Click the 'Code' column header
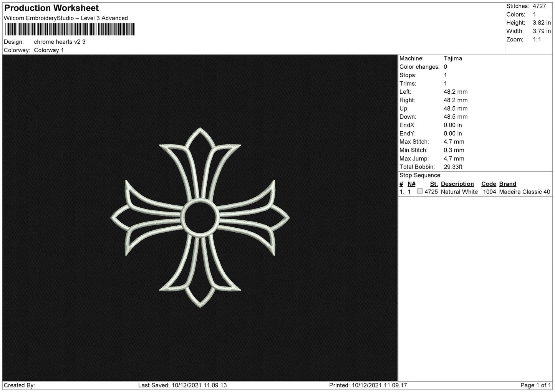 point(489,184)
